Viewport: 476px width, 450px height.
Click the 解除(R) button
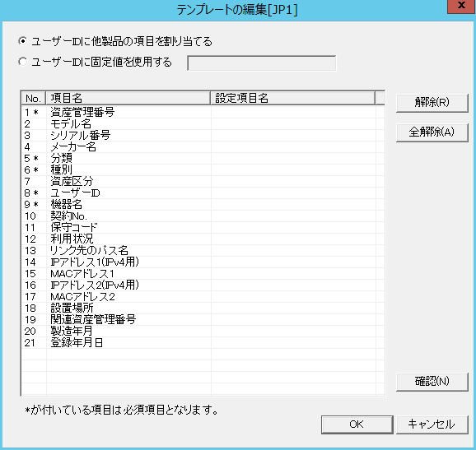[x=432, y=103]
